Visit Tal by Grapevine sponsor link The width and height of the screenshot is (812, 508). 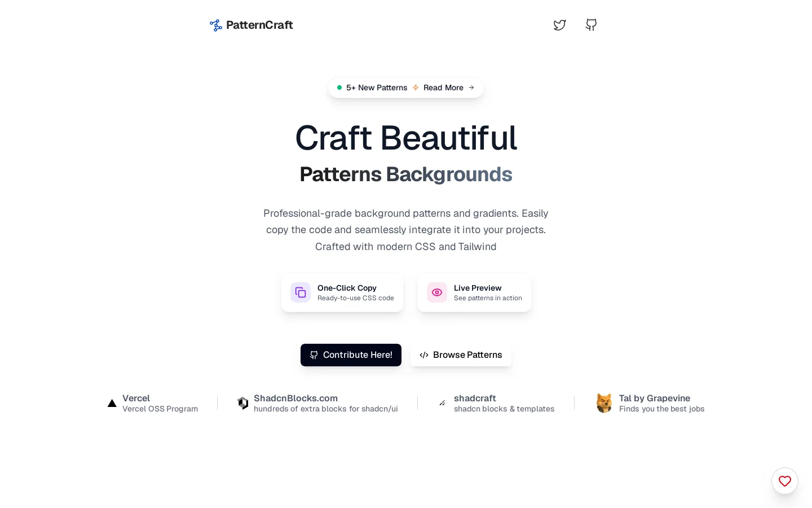point(650,403)
